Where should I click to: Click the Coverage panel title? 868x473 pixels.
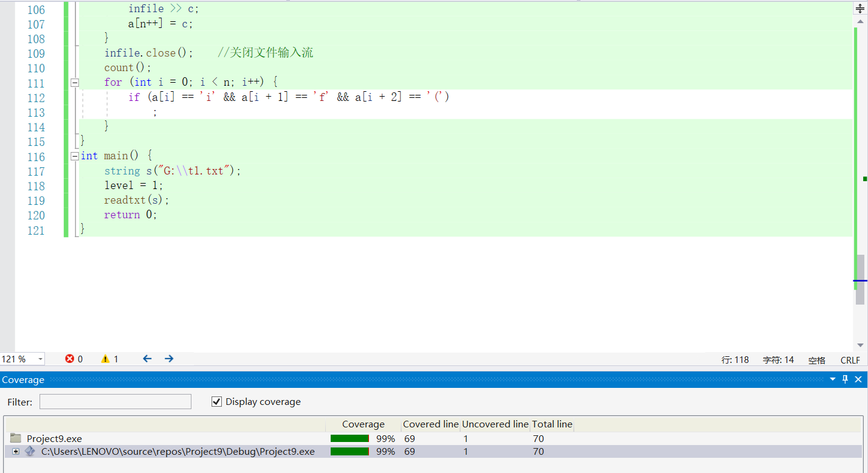(x=23, y=379)
